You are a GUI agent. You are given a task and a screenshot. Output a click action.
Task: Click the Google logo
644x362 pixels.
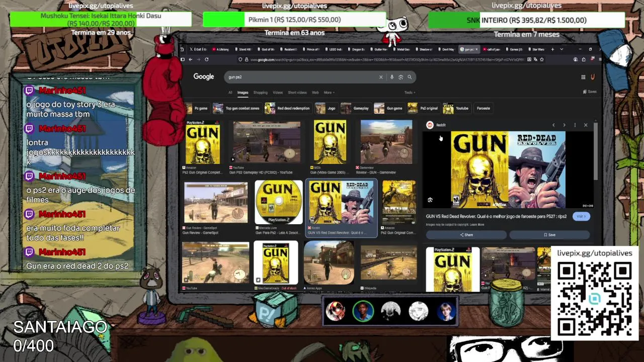pyautogui.click(x=204, y=76)
